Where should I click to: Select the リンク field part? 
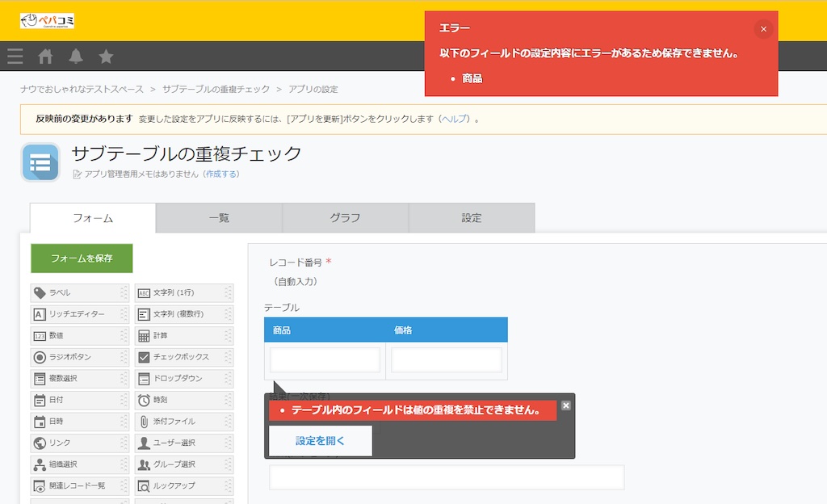(80, 443)
